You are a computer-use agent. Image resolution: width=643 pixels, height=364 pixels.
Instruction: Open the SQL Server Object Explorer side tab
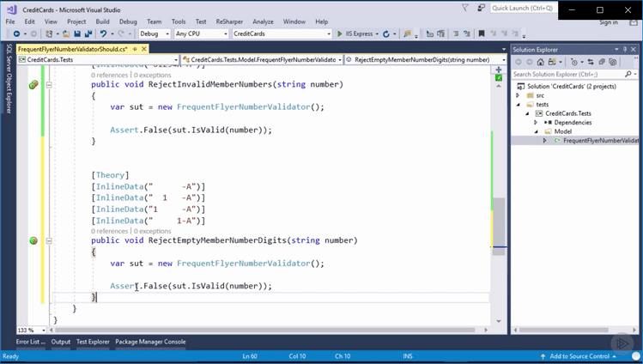coord(9,78)
